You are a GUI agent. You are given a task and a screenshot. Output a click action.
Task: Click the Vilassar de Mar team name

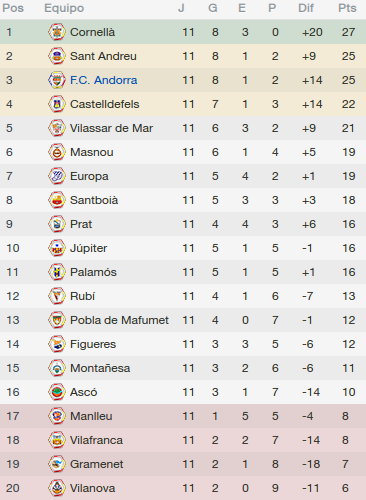tap(111, 128)
